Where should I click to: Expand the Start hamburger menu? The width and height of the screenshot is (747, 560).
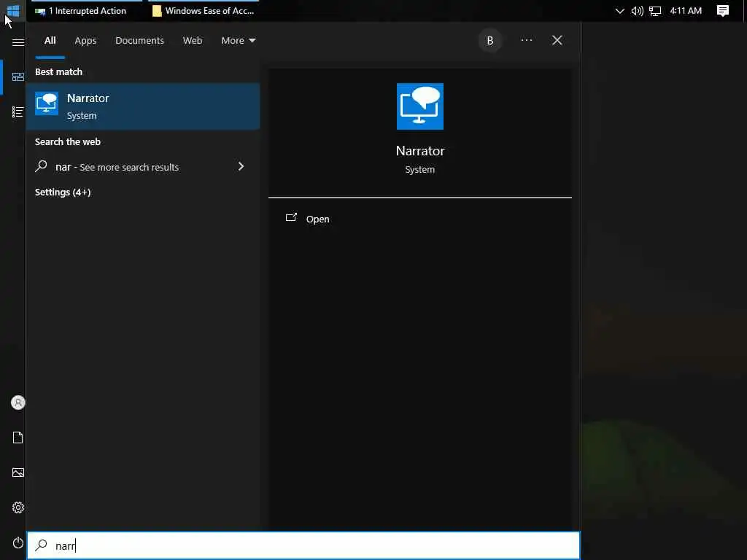(18, 43)
